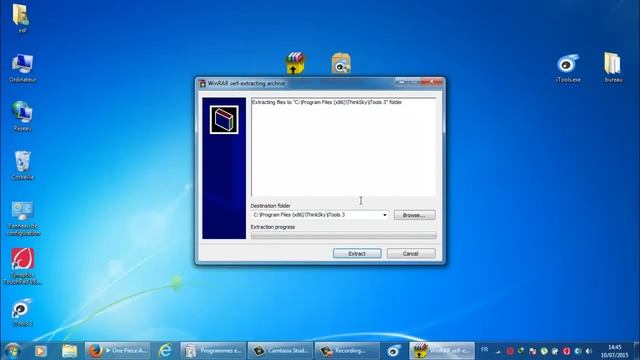Select the package icon beside WinRAR archive

point(341,63)
